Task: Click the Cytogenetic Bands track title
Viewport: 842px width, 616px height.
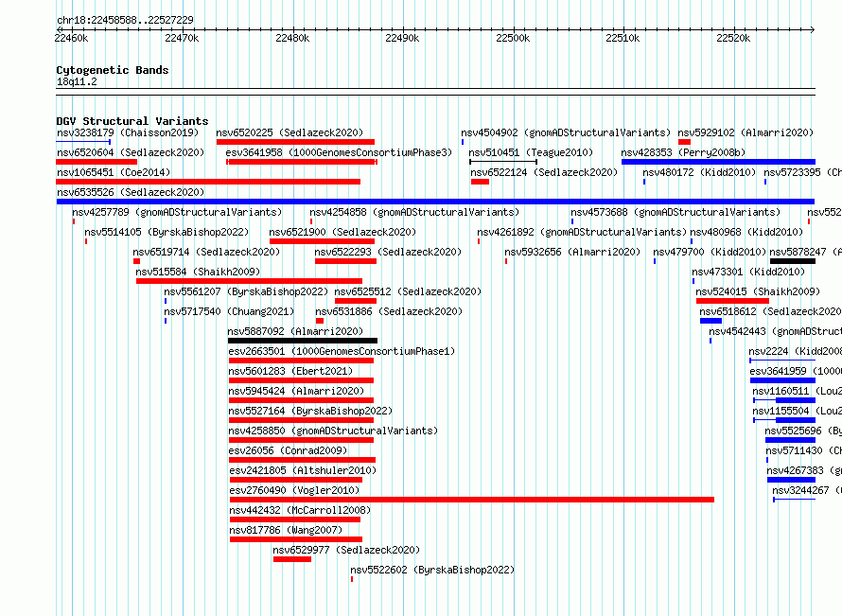Action: pos(113,70)
